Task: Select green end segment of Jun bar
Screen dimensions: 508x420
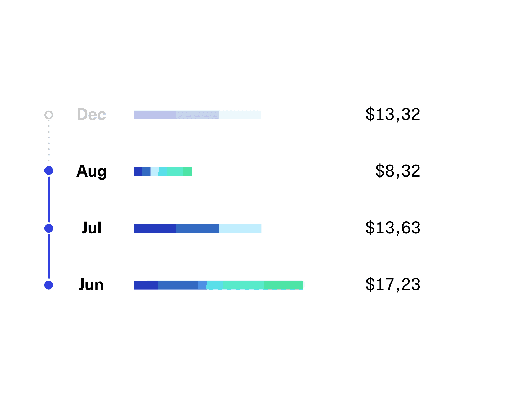Action: pos(283,285)
